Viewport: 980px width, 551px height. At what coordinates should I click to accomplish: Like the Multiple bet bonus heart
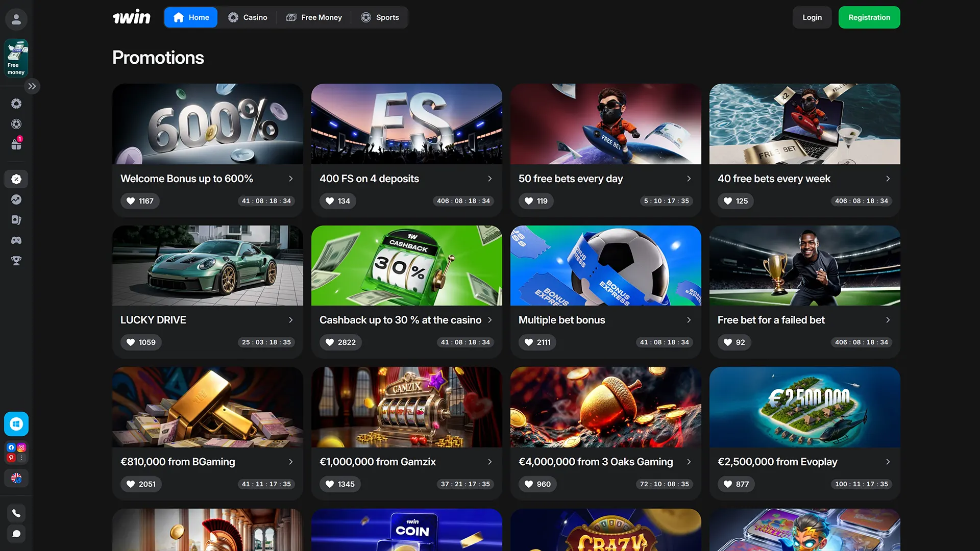pyautogui.click(x=529, y=342)
